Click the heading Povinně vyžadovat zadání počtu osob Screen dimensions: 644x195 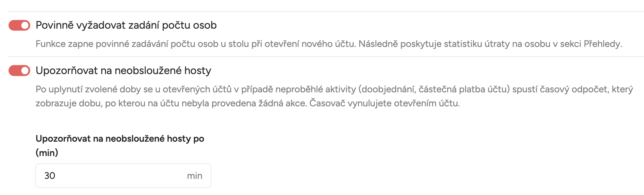(126, 25)
